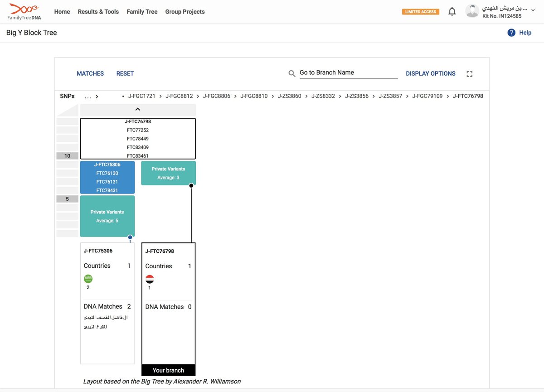Click the Help link
The image size is (544, 392).
(x=525, y=33)
